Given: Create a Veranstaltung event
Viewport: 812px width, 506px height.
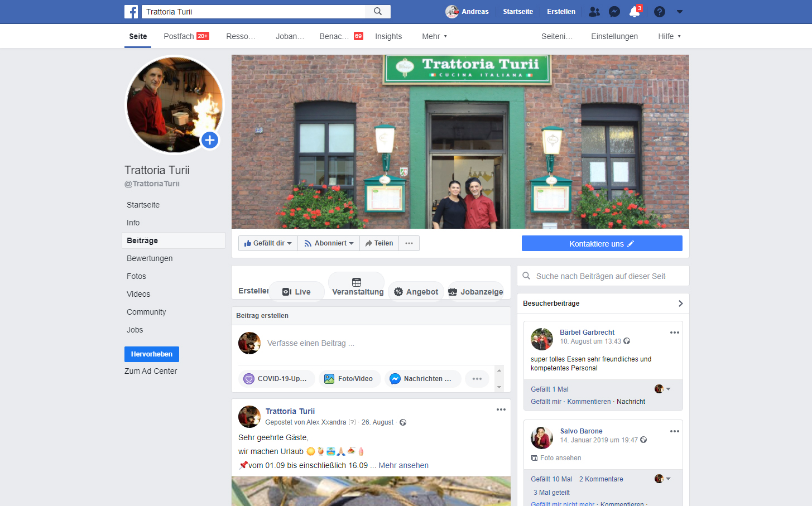Looking at the screenshot, I should (357, 287).
